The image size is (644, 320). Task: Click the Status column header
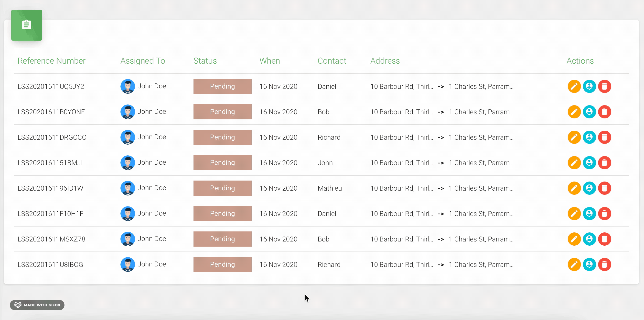click(x=205, y=61)
